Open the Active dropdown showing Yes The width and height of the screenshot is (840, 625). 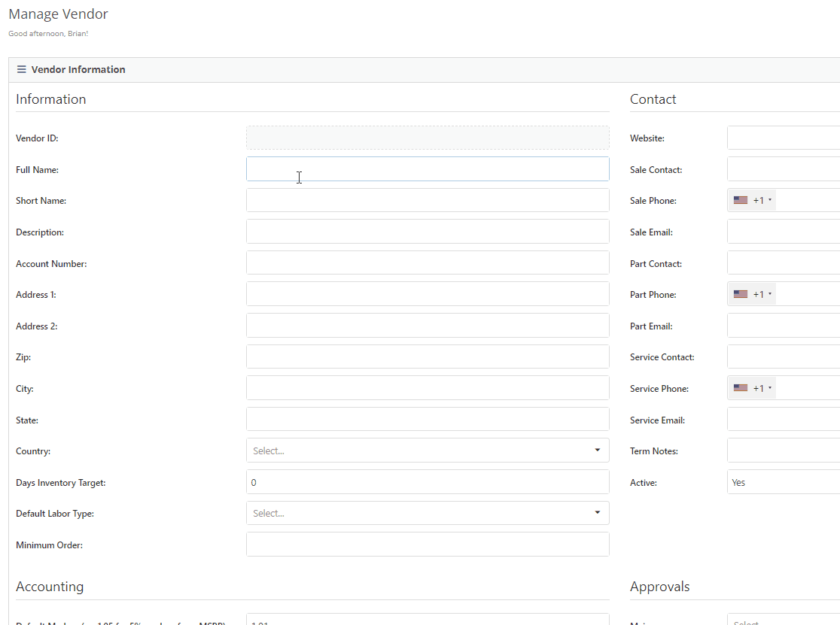click(784, 482)
